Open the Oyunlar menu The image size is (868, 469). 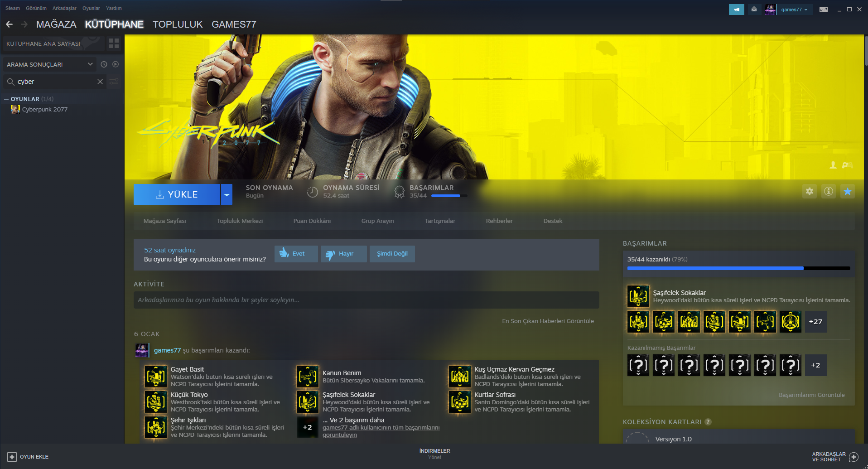pyautogui.click(x=91, y=8)
